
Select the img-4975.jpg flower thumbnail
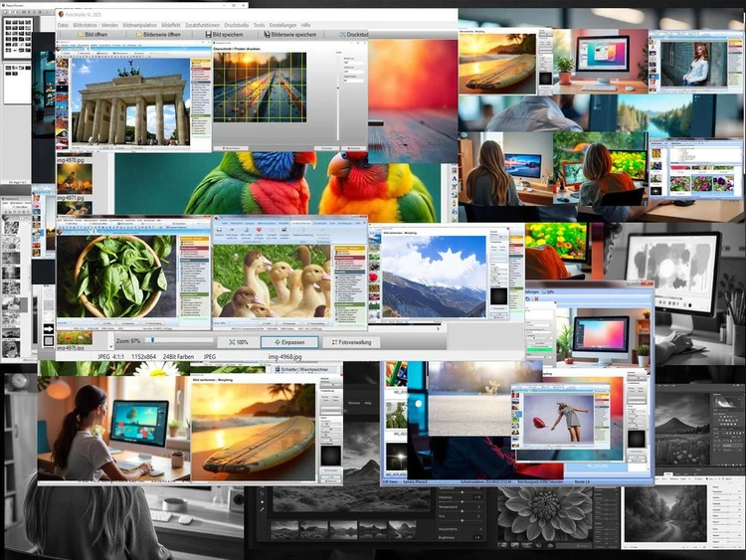75,338
